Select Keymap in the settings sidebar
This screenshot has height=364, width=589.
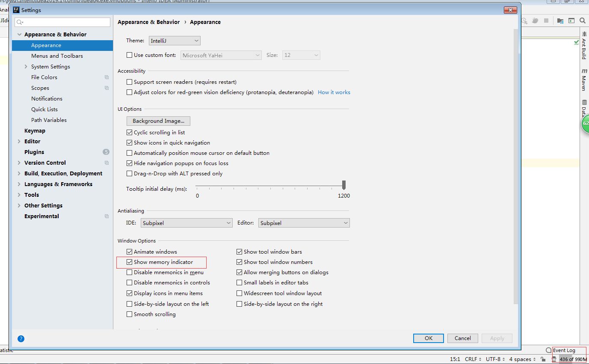tap(35, 131)
